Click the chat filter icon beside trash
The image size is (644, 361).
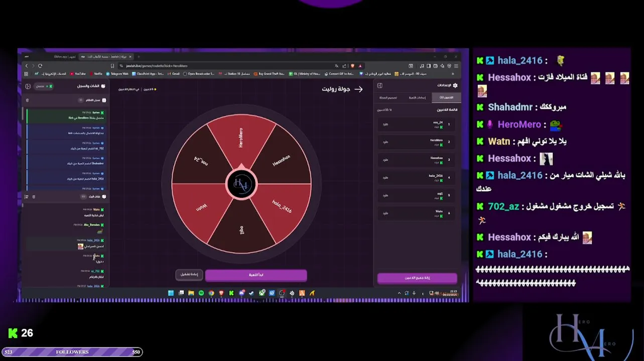[x=26, y=197]
